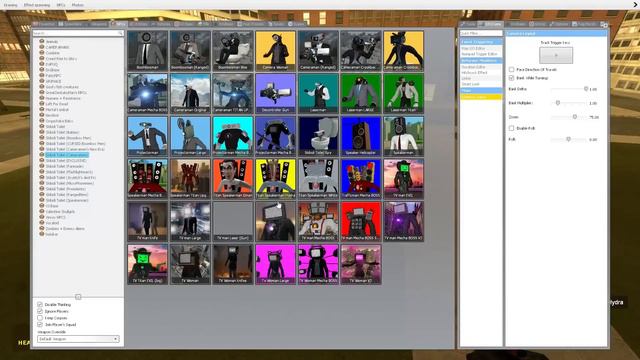The height and width of the screenshot is (360, 640).
Task: Spawn the Titan Speakerman Hydra NPC
Action: [276, 179]
